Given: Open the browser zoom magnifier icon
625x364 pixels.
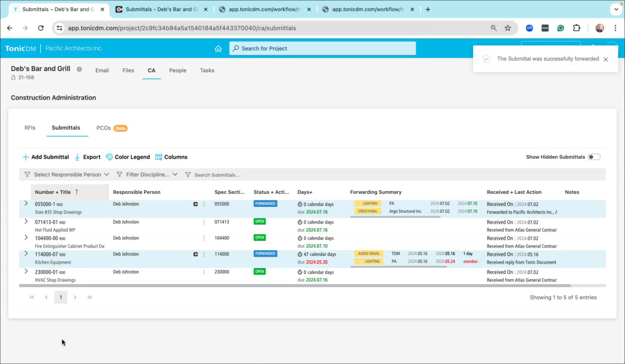Looking at the screenshot, I should 494,28.
